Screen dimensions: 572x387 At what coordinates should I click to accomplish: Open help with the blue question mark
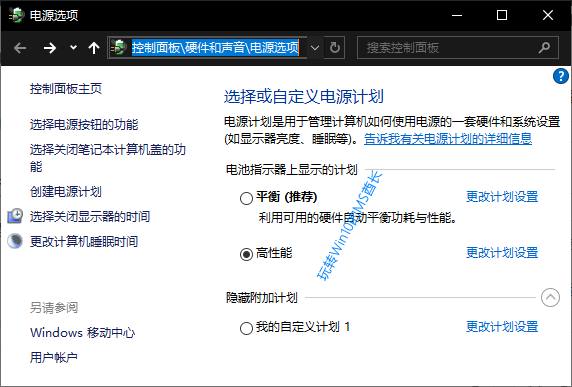click(x=560, y=76)
